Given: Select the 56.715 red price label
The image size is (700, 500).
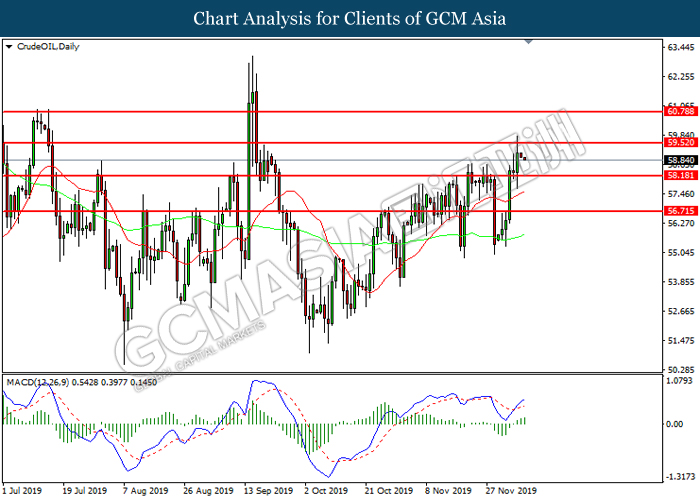Looking at the screenshot, I should [680, 211].
